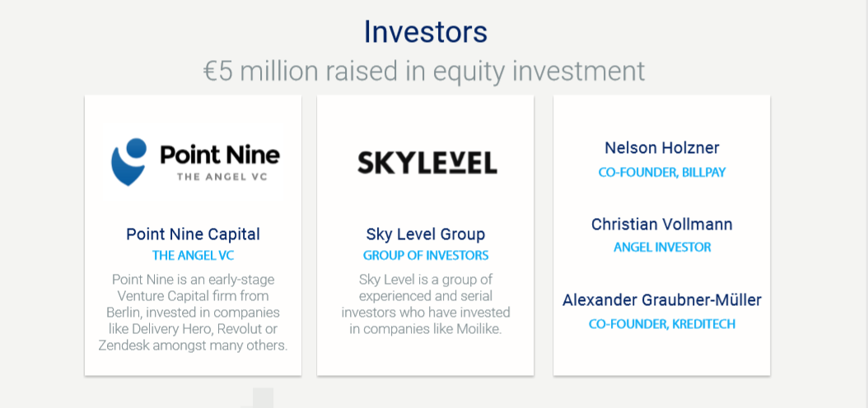Click the blue THE ANGEL VC label under Point Nine Capital
868x408 pixels.
(193, 256)
